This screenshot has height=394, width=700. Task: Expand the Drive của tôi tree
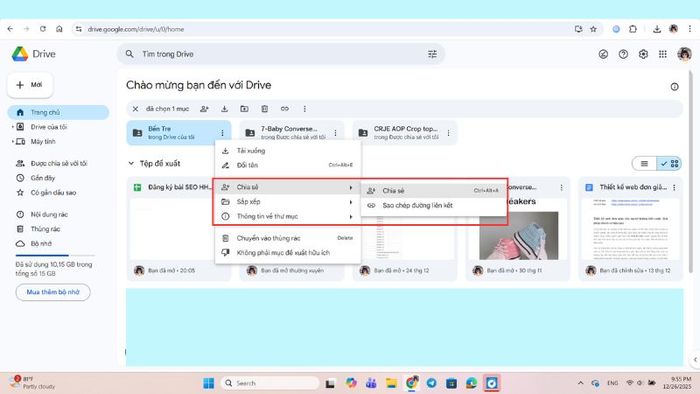tap(12, 127)
